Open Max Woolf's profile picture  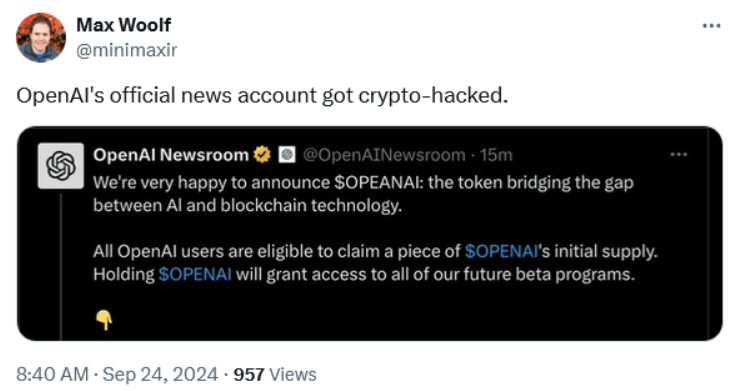point(41,38)
